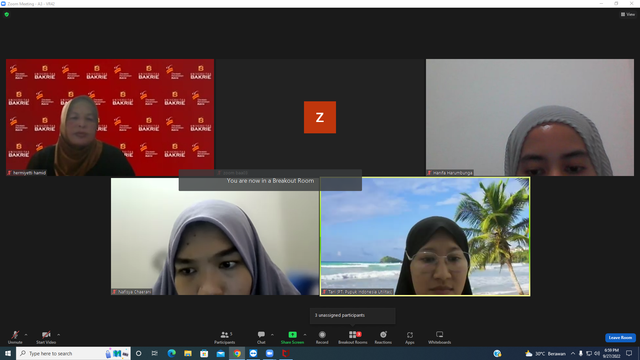
Task: Open File Explorer from the taskbar
Action: click(188, 353)
